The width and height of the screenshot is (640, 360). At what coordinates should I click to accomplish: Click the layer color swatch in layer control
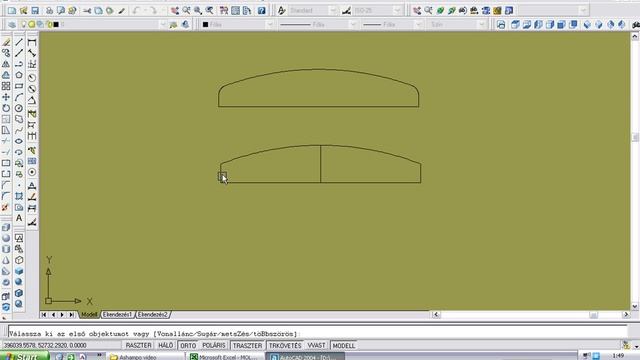point(56,24)
